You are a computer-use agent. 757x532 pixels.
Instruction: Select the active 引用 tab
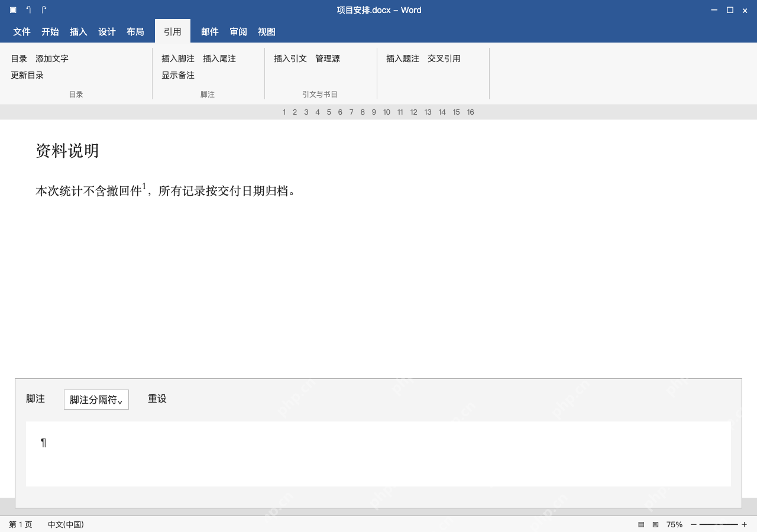pyautogui.click(x=173, y=31)
